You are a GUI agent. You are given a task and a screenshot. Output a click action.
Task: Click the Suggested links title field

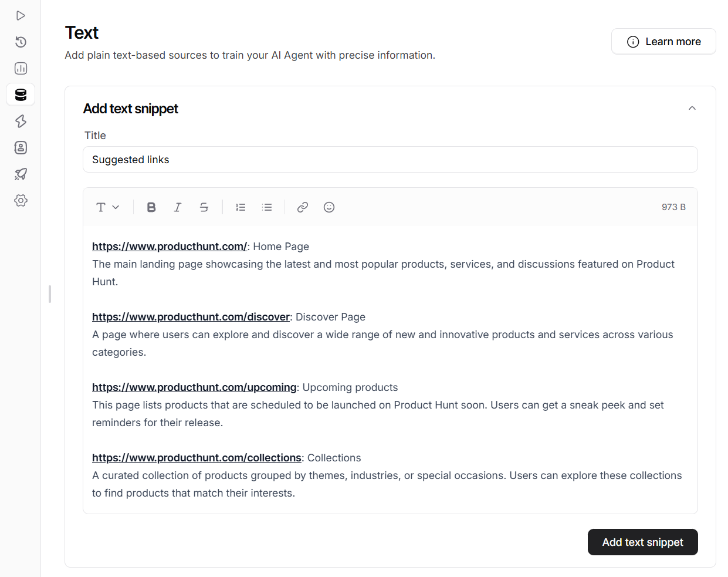click(x=391, y=159)
